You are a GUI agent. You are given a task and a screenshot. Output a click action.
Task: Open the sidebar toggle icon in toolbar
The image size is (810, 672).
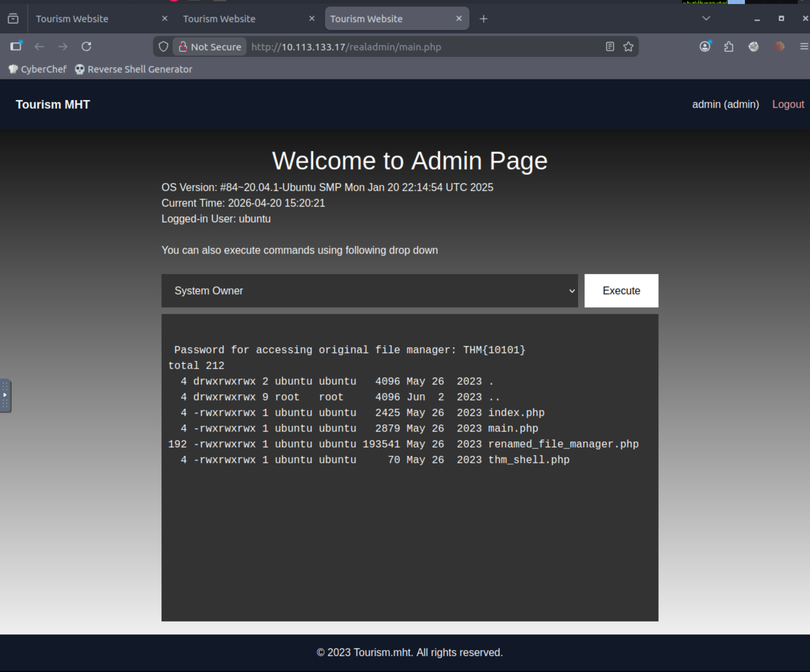pyautogui.click(x=16, y=46)
